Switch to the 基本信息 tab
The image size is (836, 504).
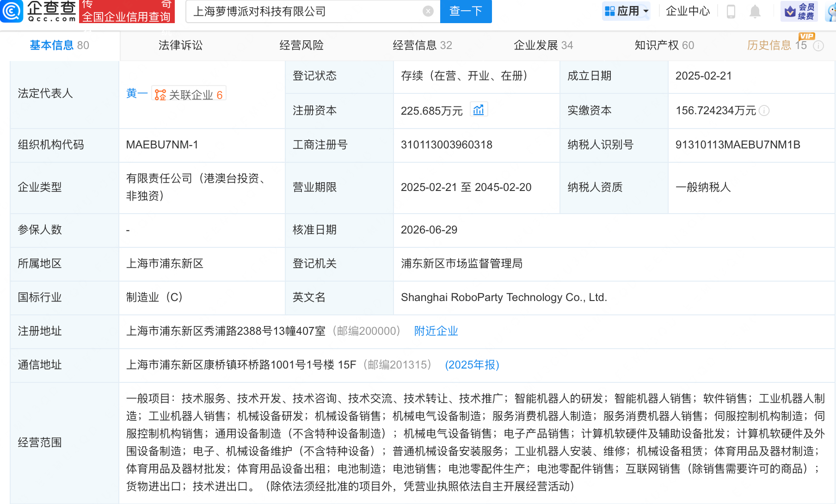60,45
